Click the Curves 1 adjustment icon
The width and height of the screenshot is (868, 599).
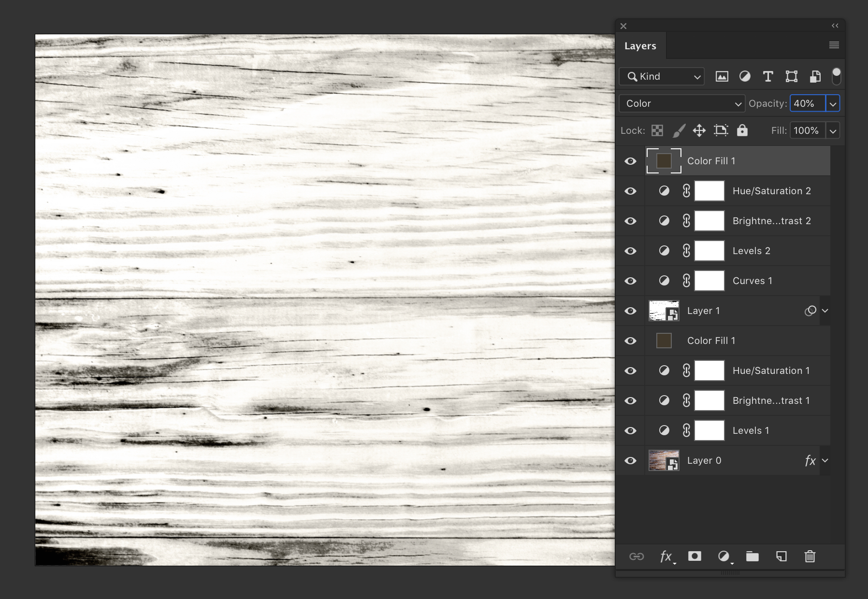click(x=664, y=281)
